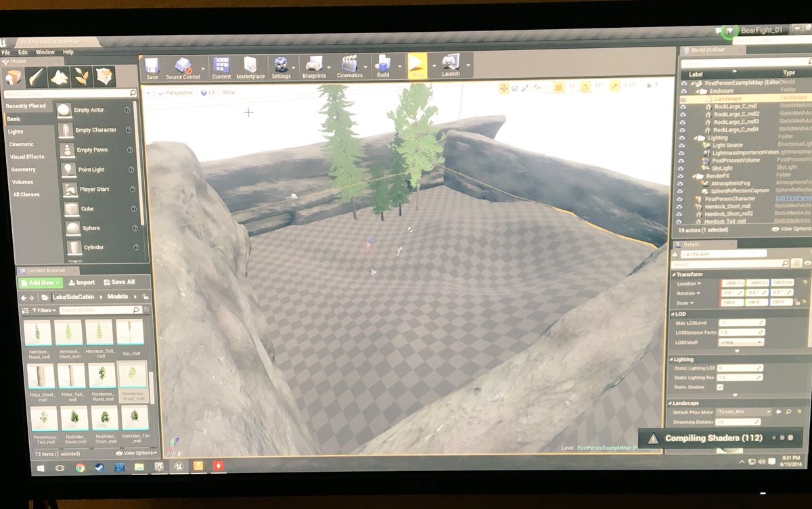The image size is (812, 509).
Task: Open the File menu
Action: [x=5, y=51]
